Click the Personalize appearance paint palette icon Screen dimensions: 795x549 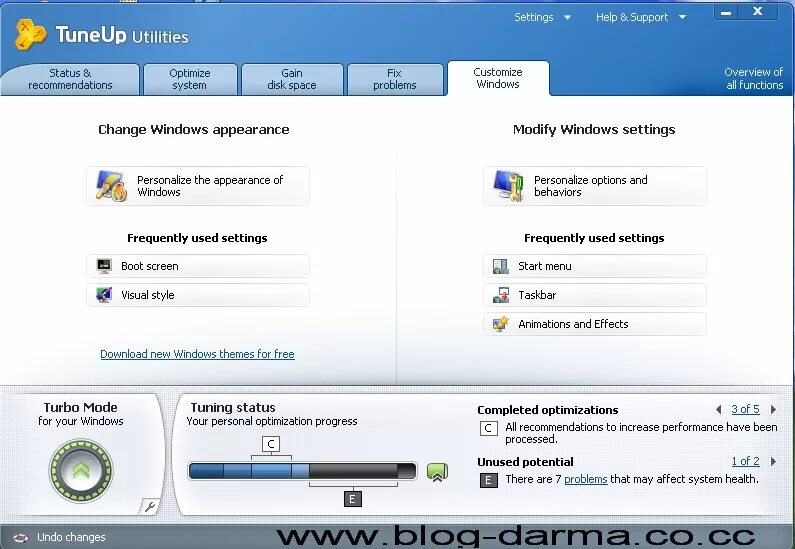click(111, 186)
